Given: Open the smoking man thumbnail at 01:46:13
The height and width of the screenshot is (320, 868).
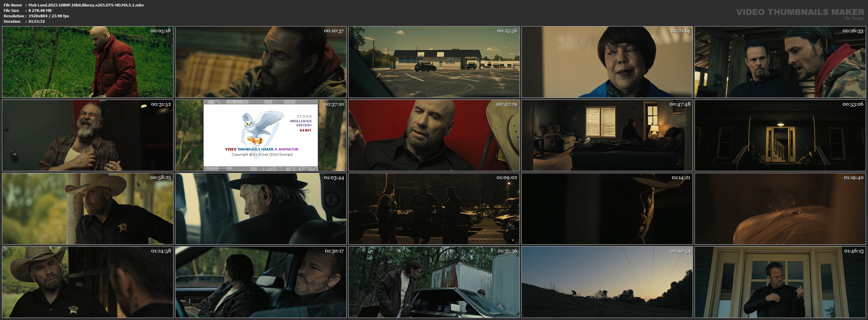Looking at the screenshot, I should click(x=780, y=282).
